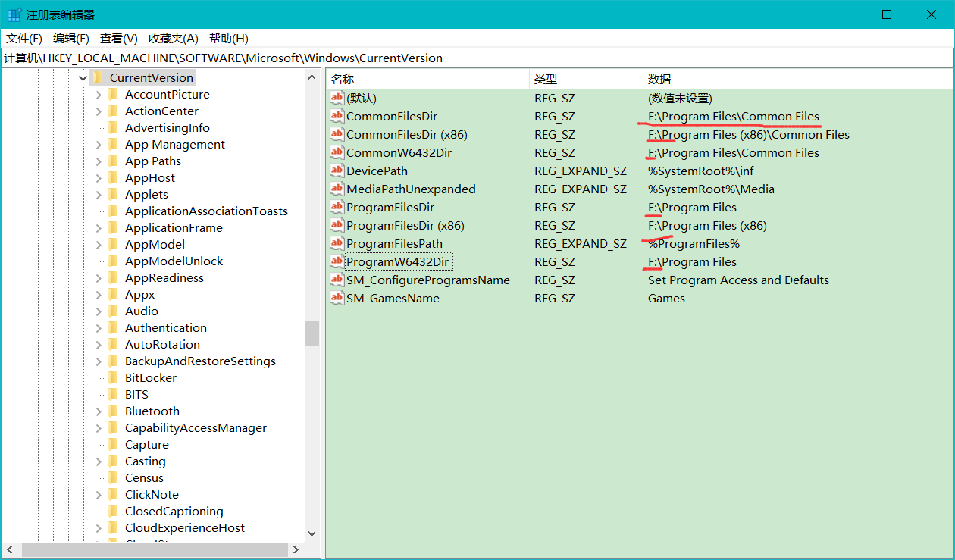Select the AccountPicture key

[167, 94]
